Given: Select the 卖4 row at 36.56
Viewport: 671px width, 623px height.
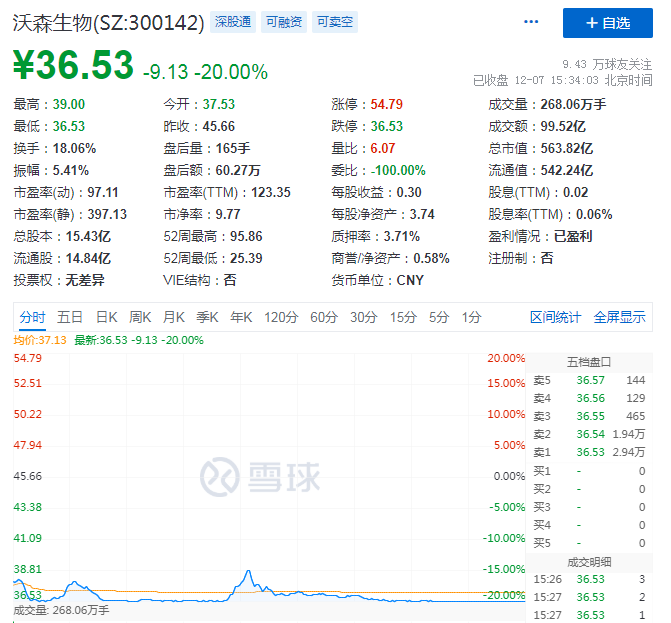Looking at the screenshot, I should click(x=589, y=398).
